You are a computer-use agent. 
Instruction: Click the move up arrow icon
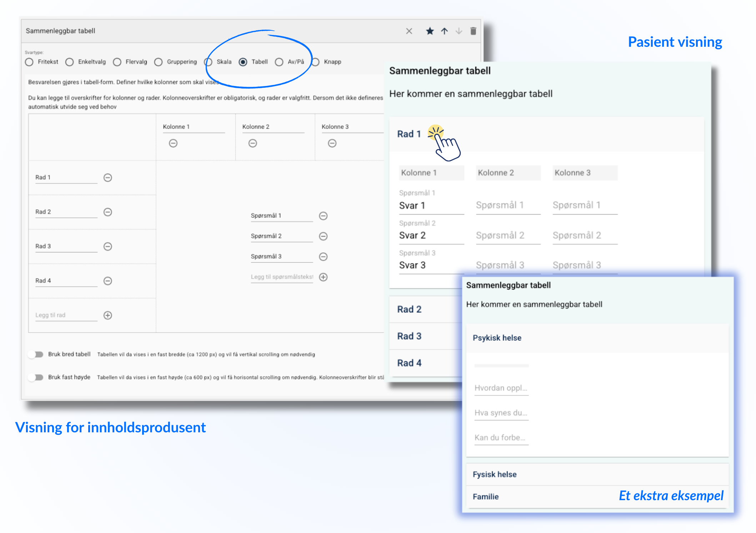pos(444,31)
